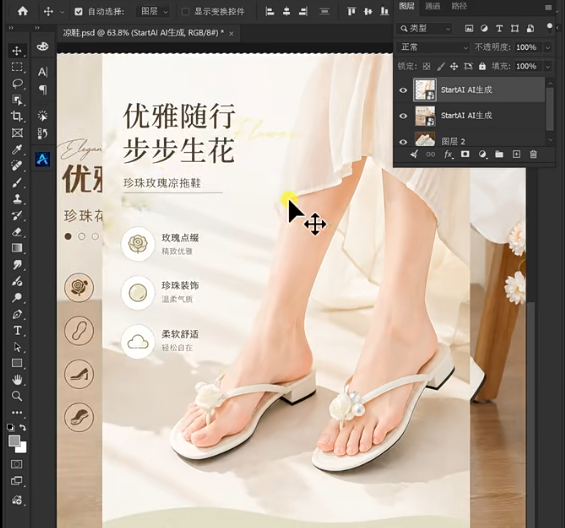Select the Hand tool

point(17,380)
